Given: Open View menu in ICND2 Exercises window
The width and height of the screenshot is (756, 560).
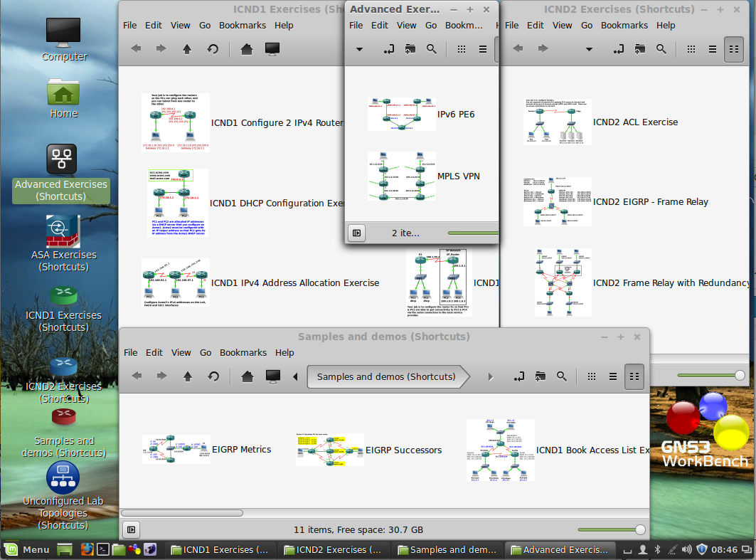Looking at the screenshot, I should pos(562,25).
